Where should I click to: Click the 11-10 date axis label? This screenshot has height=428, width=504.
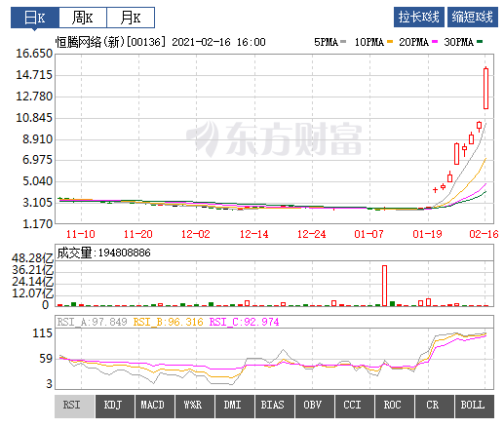click(x=81, y=234)
